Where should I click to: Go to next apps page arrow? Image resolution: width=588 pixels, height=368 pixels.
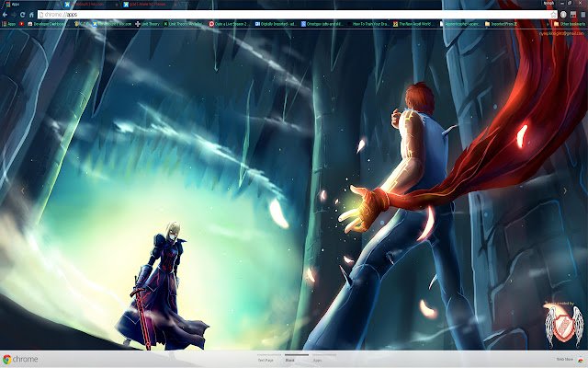point(565,190)
